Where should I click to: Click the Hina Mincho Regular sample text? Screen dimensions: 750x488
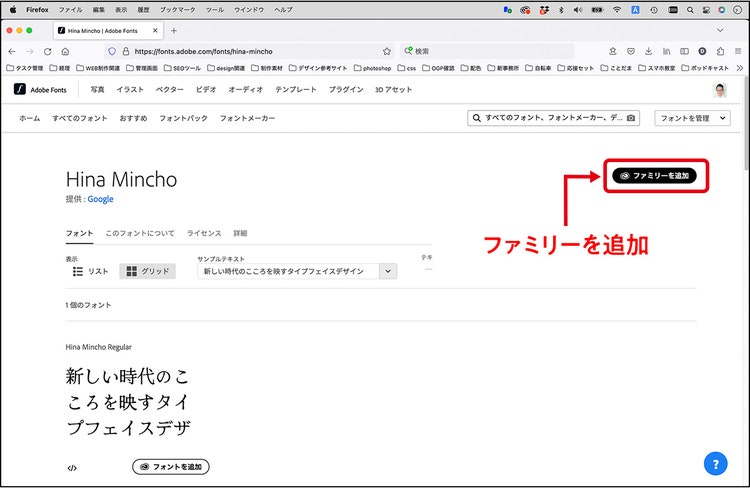(128, 402)
